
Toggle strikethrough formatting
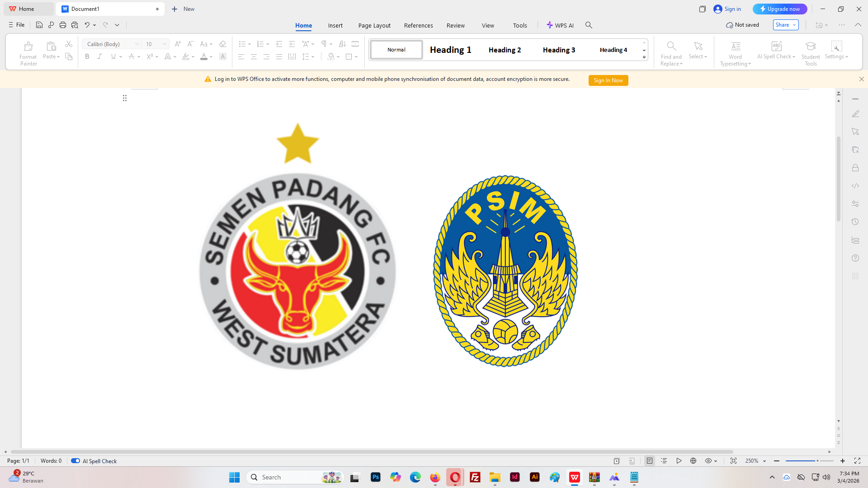pyautogui.click(x=131, y=56)
